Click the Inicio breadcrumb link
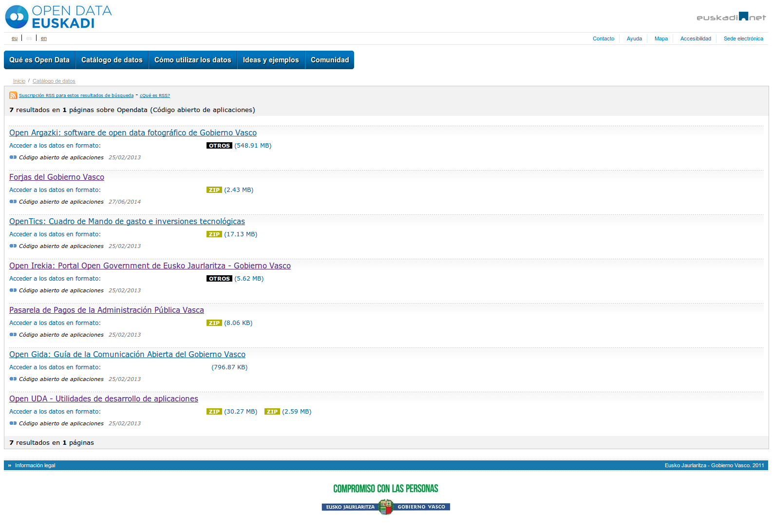Image resolution: width=772 pixels, height=532 pixels. point(19,81)
